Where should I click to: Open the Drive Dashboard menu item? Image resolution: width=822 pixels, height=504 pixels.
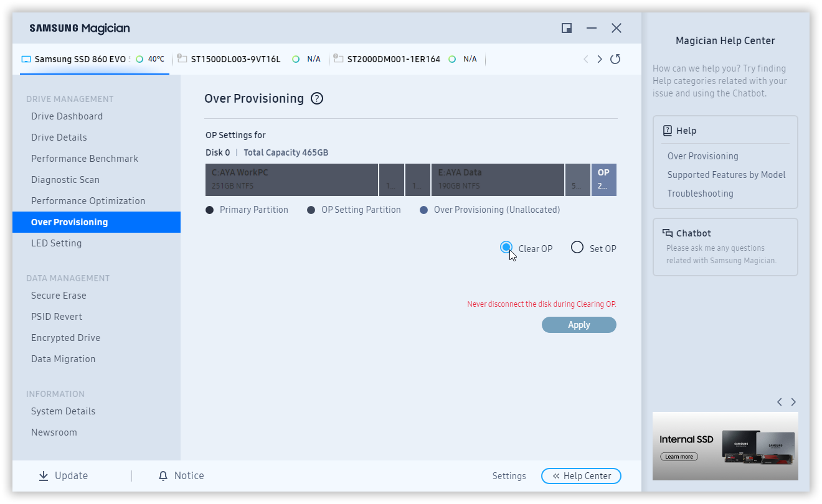67,116
